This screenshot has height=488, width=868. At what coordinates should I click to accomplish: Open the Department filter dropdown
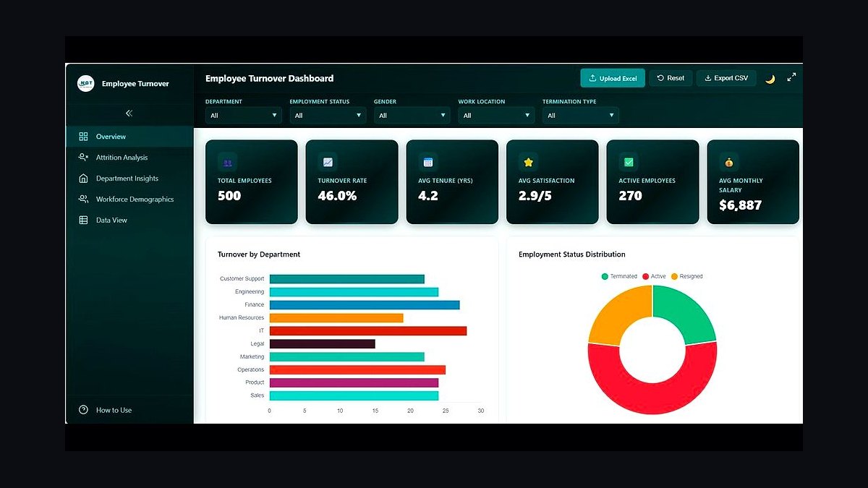(244, 116)
